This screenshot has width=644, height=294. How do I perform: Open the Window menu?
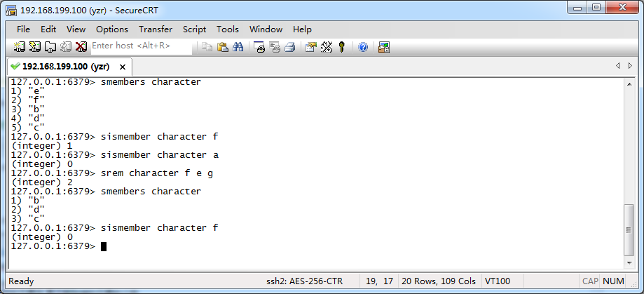coord(266,29)
